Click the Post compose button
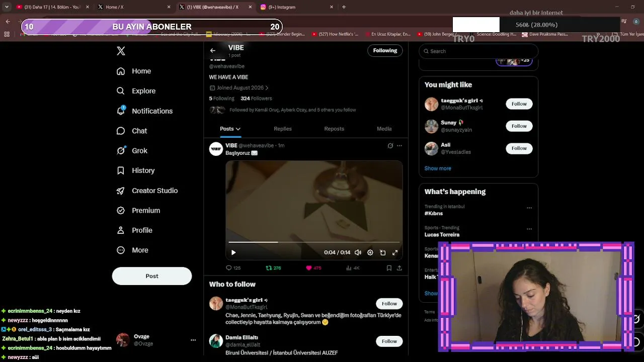Viewport: 644px width, 362px height. click(x=152, y=276)
